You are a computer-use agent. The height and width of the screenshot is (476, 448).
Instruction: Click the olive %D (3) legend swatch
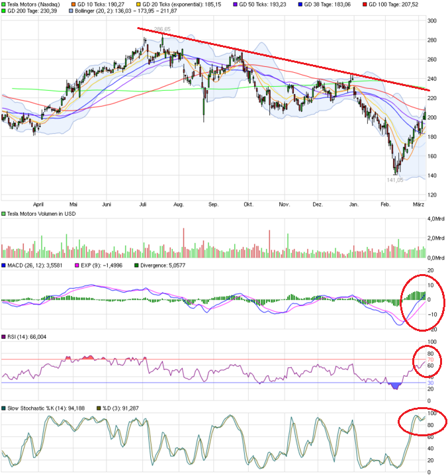click(99, 408)
